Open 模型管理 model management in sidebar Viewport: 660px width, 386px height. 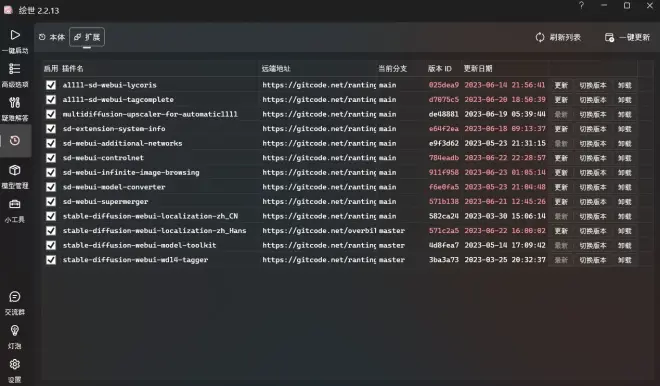(15, 177)
